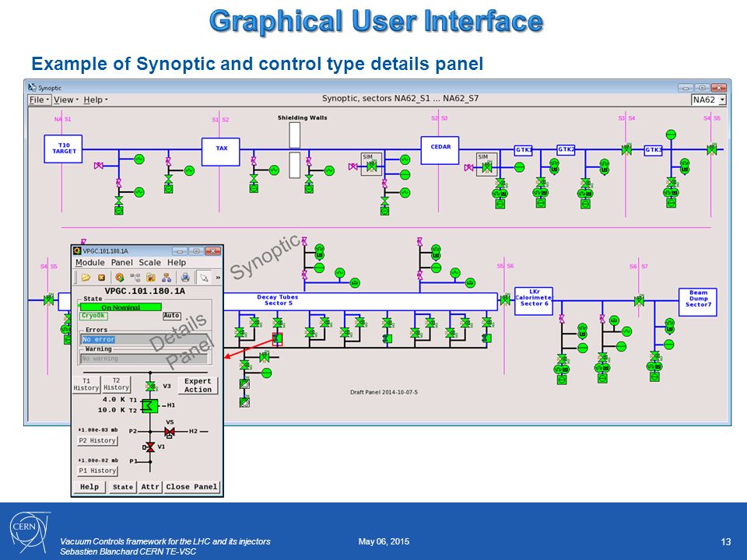The image size is (747, 560).
Task: Expand the VPGC toolbar overflow chevron
Action: point(218,277)
